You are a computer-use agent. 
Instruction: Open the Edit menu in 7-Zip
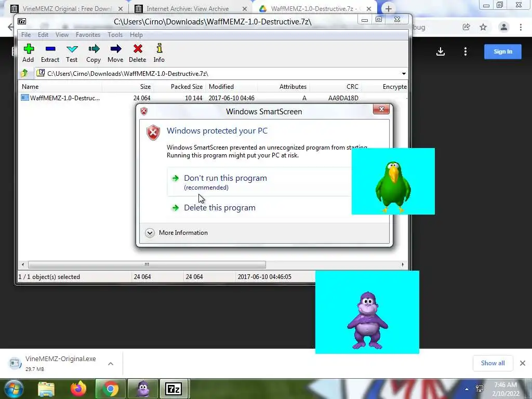coord(43,35)
